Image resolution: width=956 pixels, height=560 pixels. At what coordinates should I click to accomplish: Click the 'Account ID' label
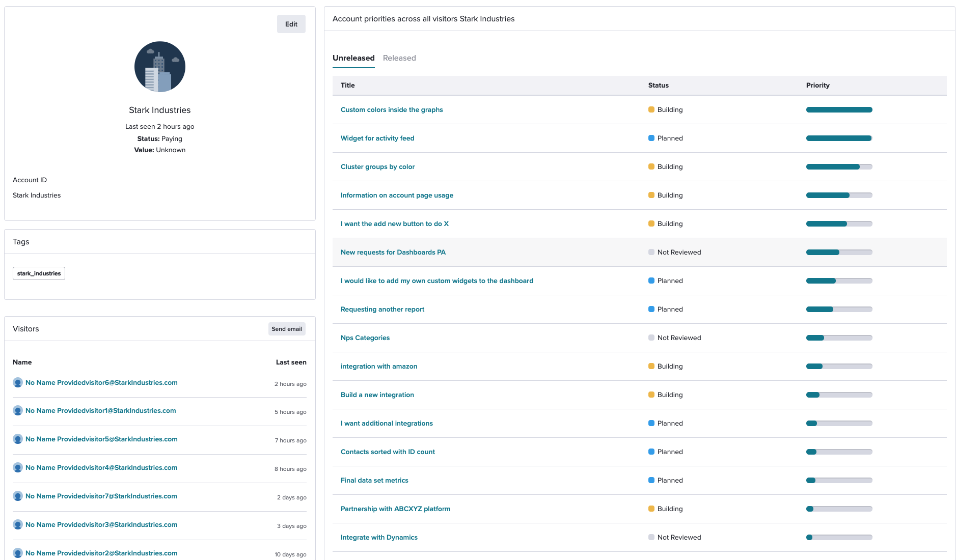click(30, 180)
